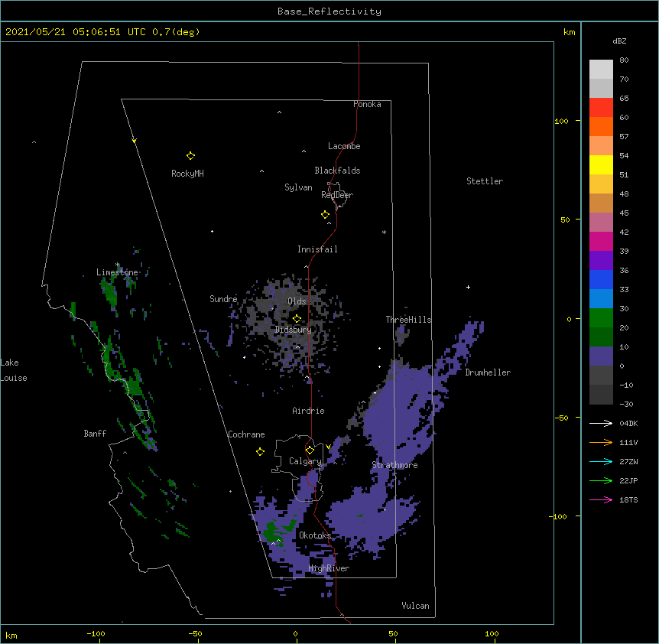Screen dimensions: 659x644
Task: Click the RedDeer city label
Action: [337, 195]
